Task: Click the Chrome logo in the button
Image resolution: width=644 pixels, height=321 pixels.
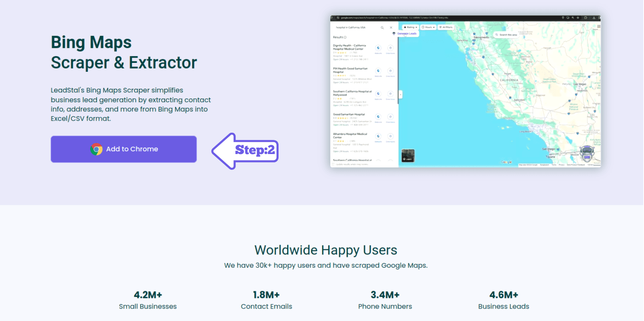Action: tap(96, 149)
